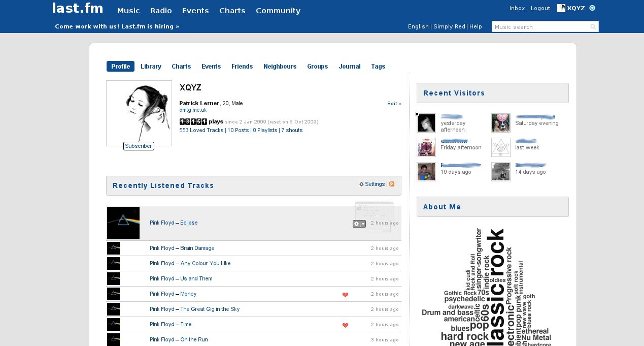This screenshot has width=644, height=346.
Task: Click The Great Gig in the Sky thumbnail
Action: 113,309
